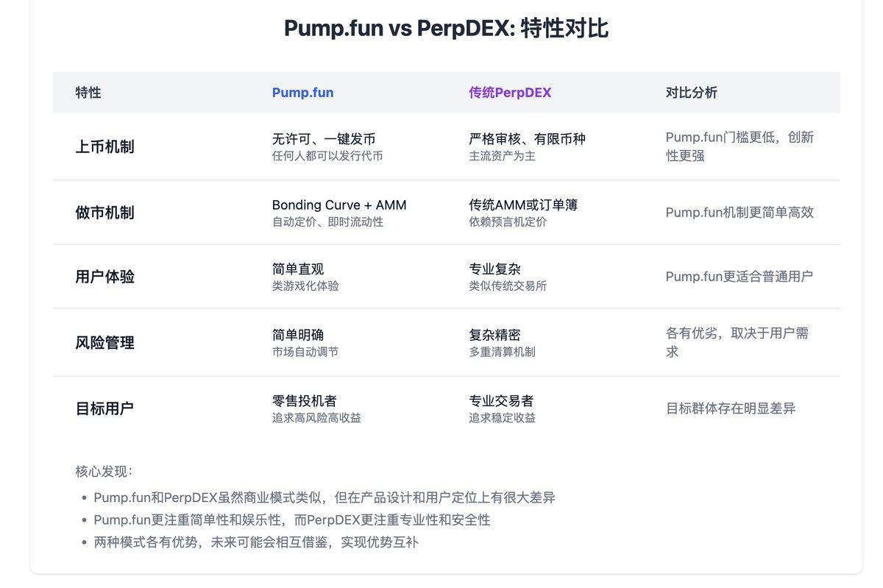883x588 pixels.
Task: Click the subtext '主流资产为主'
Action: (x=502, y=156)
